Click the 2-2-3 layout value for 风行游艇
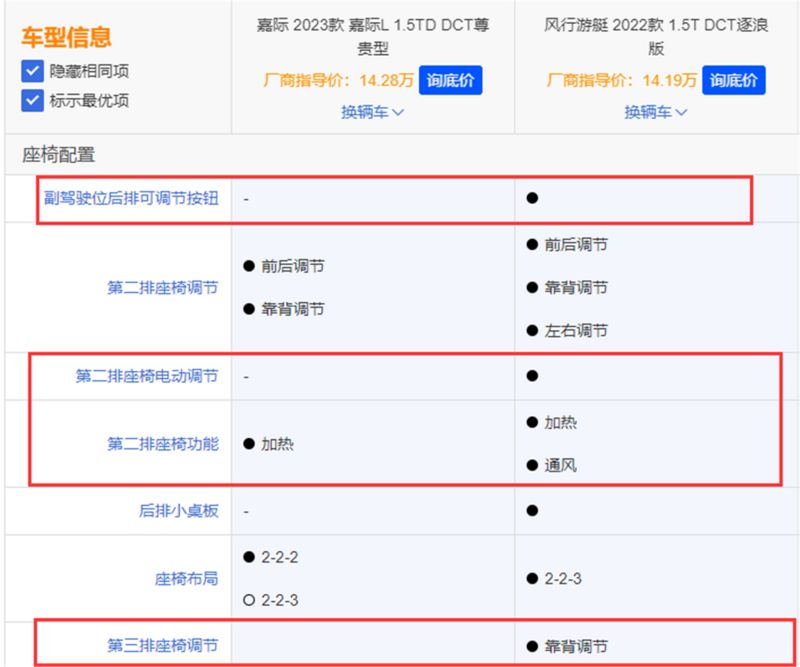The height and width of the screenshot is (667, 800). [x=563, y=579]
